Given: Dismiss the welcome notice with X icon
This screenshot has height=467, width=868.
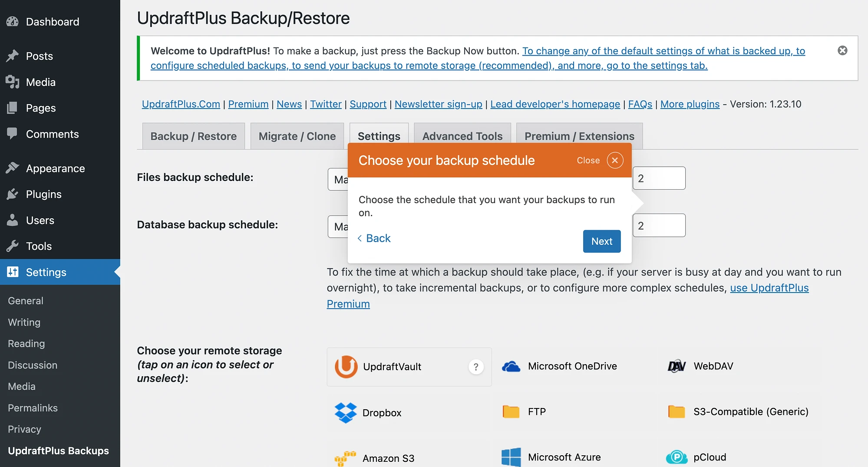Looking at the screenshot, I should click(x=842, y=50).
